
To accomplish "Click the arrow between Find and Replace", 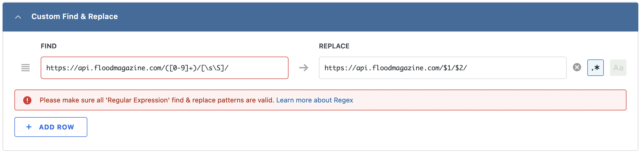I will pyautogui.click(x=303, y=68).
